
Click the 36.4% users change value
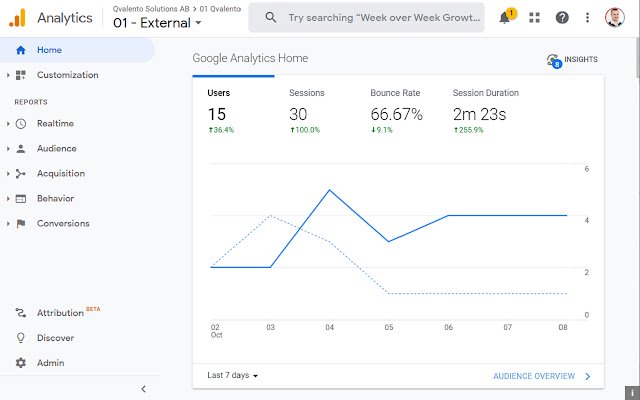point(221,130)
